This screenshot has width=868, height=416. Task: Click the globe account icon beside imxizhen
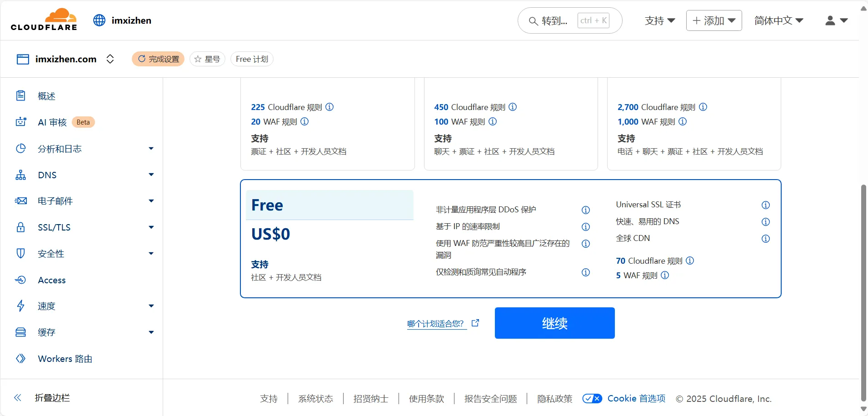(99, 20)
